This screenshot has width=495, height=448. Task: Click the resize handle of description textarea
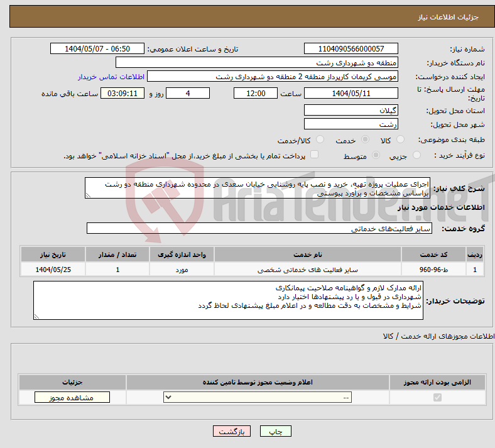[x=88, y=195]
